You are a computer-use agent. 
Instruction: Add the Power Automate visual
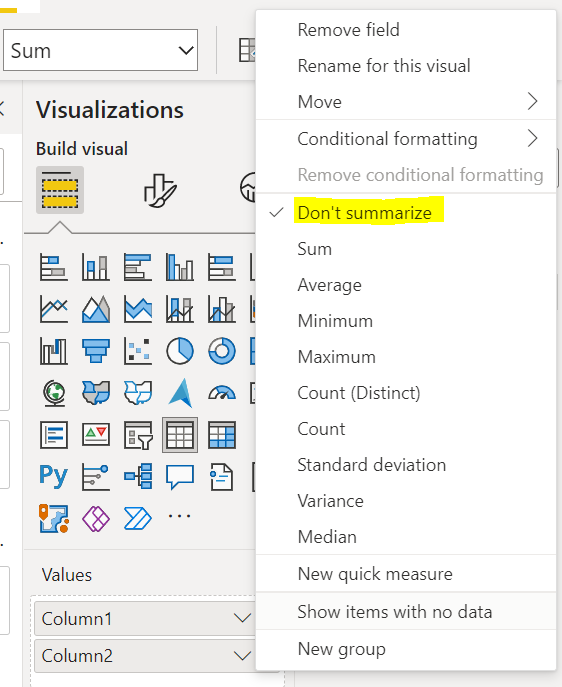tap(138, 519)
